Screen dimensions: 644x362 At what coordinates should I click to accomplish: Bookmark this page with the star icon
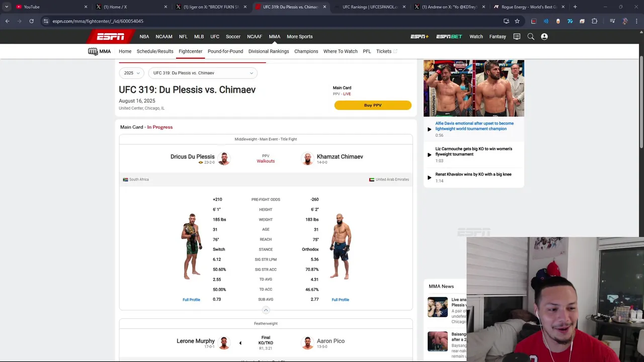coord(517,21)
